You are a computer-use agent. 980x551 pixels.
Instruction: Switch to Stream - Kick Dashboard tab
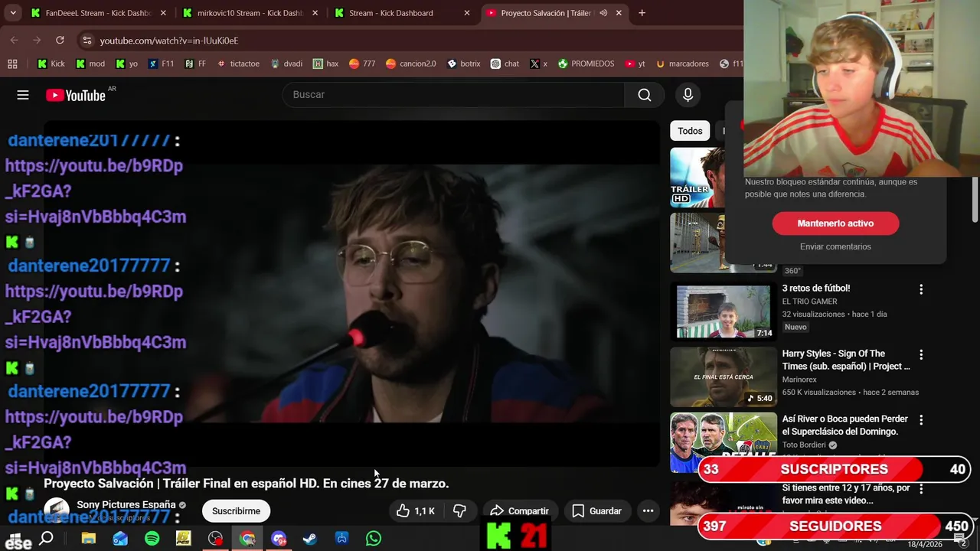pos(403,13)
